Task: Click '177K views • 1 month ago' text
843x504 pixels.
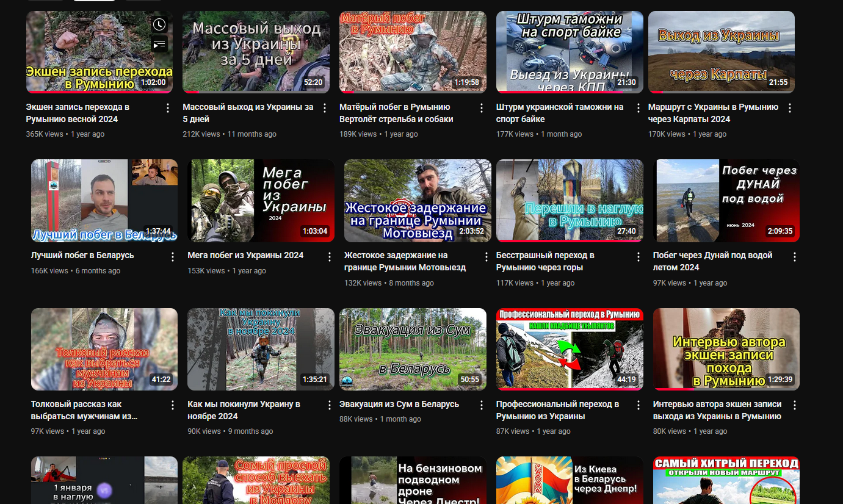Action: point(539,134)
